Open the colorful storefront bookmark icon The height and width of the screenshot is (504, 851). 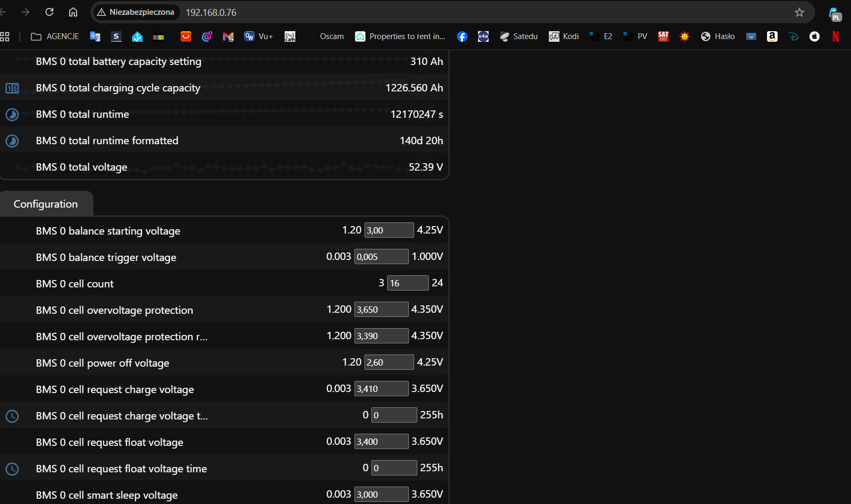click(x=158, y=36)
